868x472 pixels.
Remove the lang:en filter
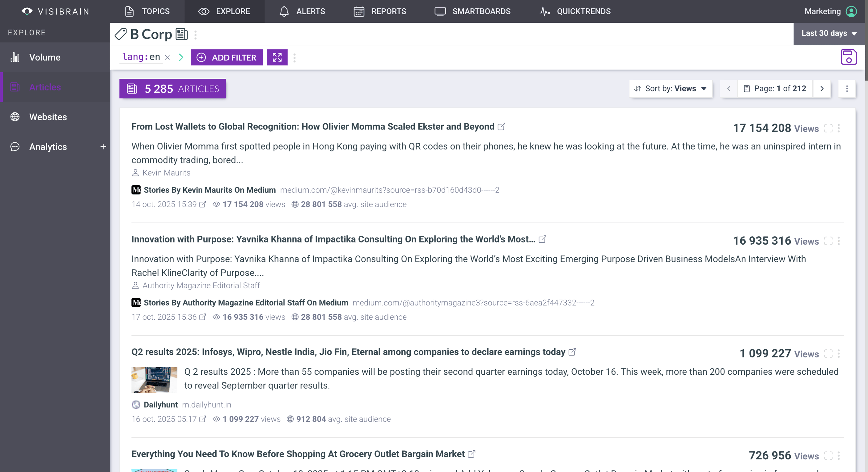[167, 58]
